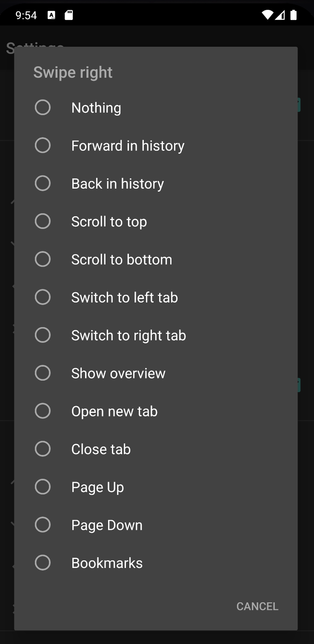Pick Open new tab option
Screen dimensions: 314x644
coord(156,411)
